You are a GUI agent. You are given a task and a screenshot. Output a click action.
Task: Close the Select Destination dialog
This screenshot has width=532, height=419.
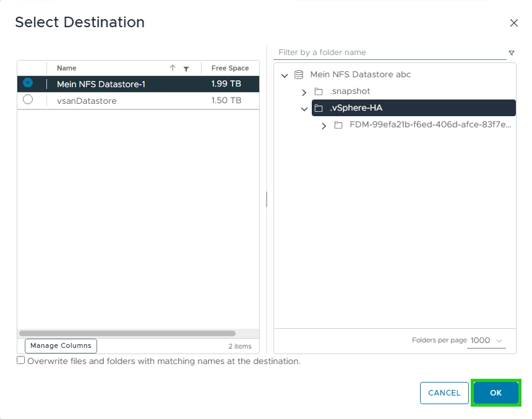[513, 23]
